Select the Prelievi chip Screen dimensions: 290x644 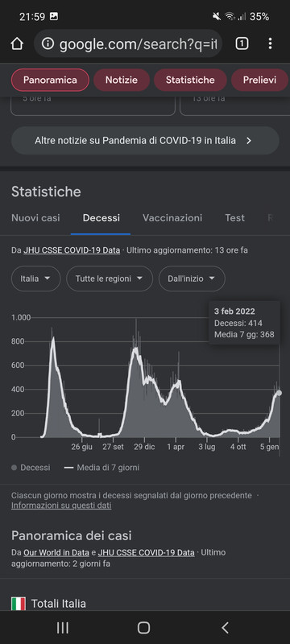point(259,80)
